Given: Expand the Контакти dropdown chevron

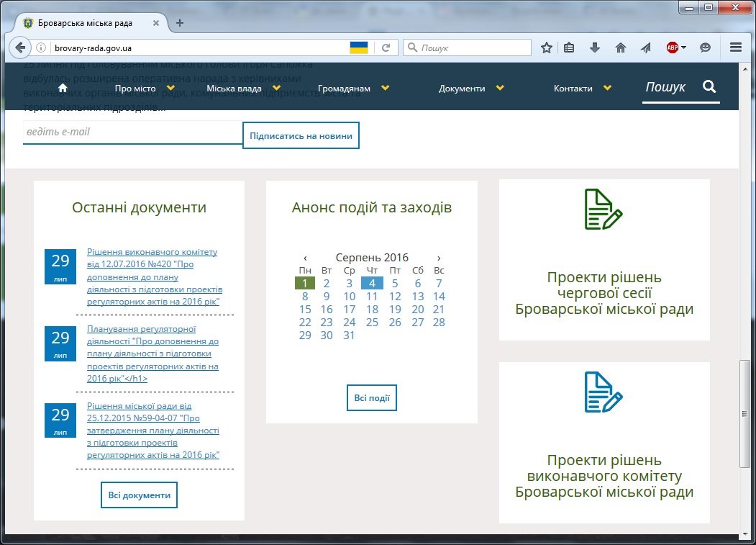Looking at the screenshot, I should (608, 87).
